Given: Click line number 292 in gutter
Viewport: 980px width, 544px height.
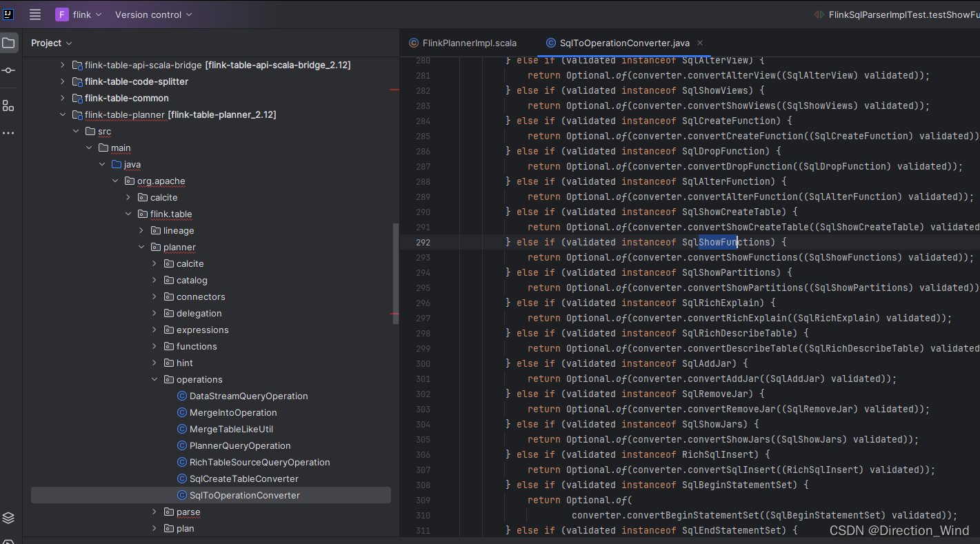Looking at the screenshot, I should tap(423, 242).
